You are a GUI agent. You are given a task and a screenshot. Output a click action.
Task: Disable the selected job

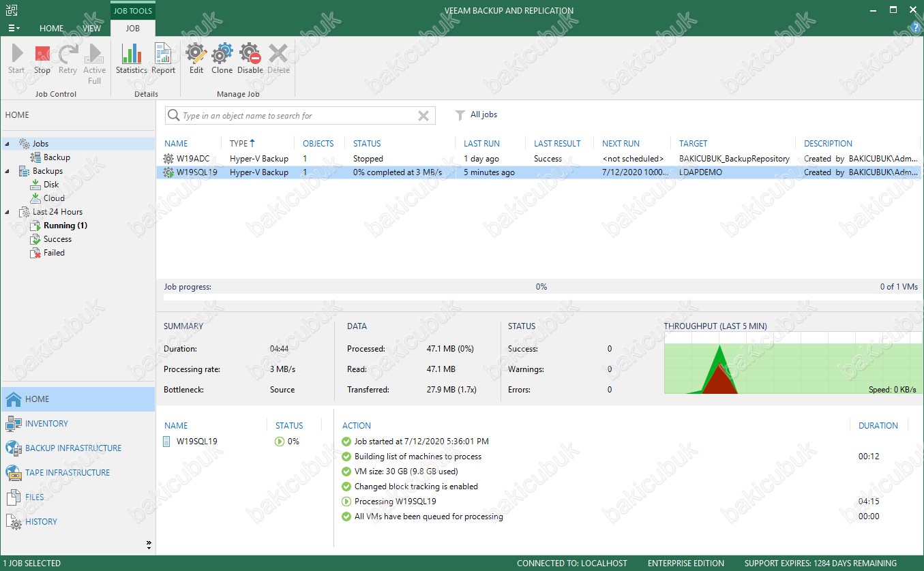(x=250, y=59)
